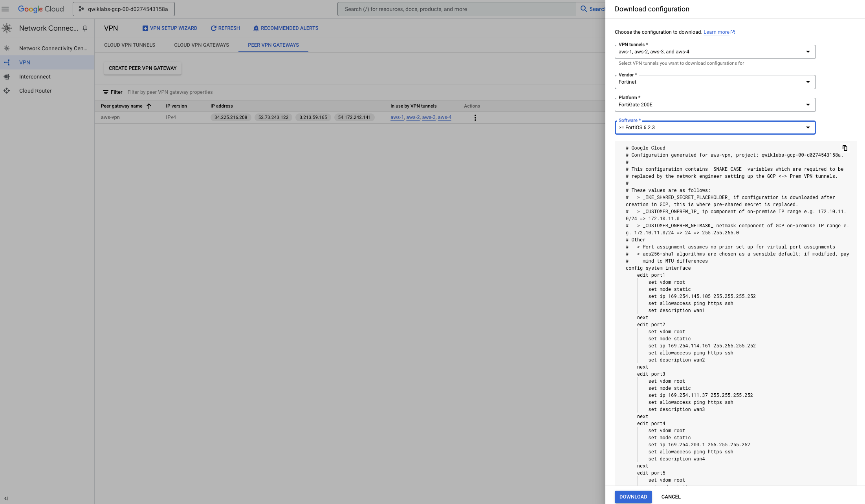Viewport: 865px width, 504px height.
Task: Click the pin icon beside Network Connectivity
Action: (85, 28)
